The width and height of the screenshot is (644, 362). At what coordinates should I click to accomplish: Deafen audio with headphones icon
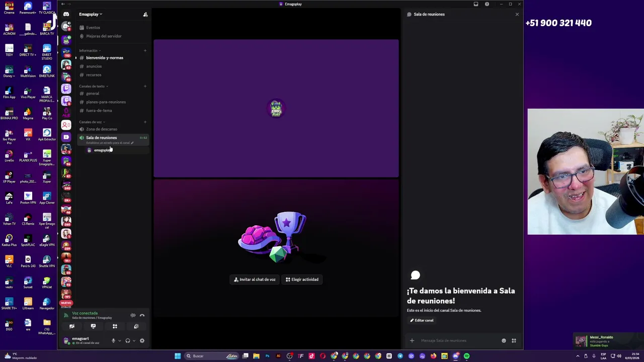click(x=128, y=341)
